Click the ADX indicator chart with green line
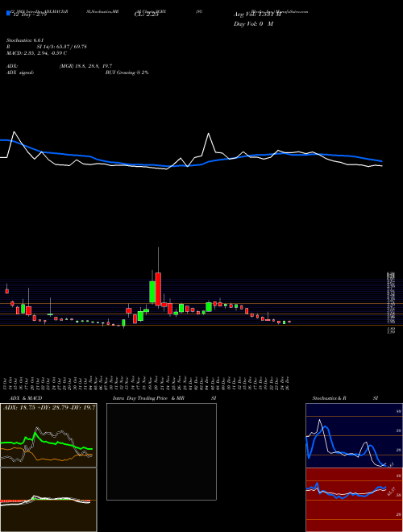 [48, 435]
